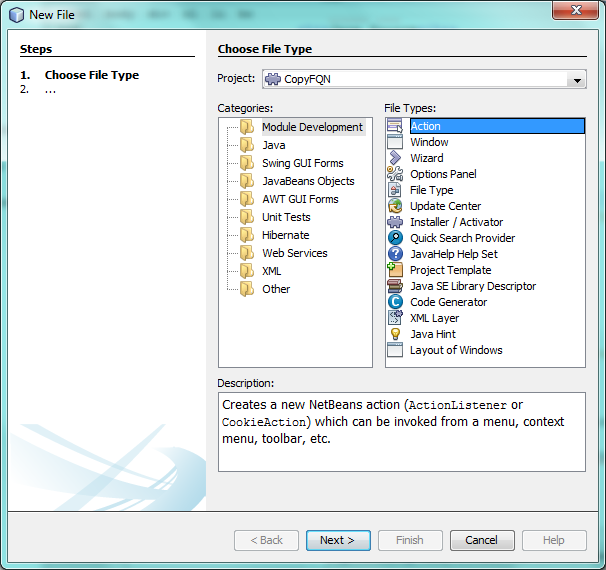Screen dimensions: 606x570
Task: Click the Quick Search Provider icon
Action: point(395,238)
